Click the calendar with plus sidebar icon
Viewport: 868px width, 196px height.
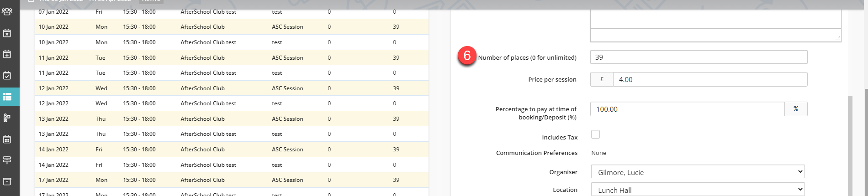click(x=7, y=54)
